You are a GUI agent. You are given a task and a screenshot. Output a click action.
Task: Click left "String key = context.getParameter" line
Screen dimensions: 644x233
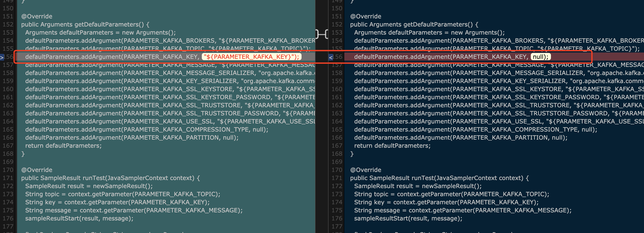click(x=118, y=202)
